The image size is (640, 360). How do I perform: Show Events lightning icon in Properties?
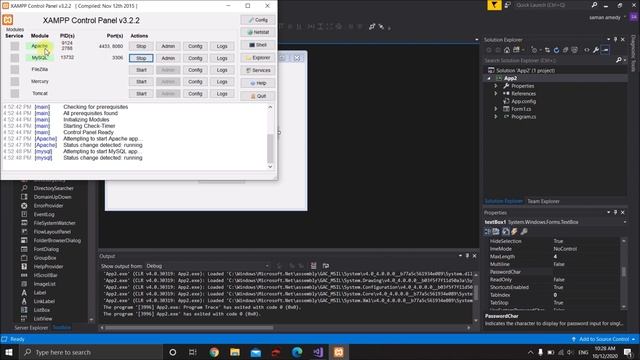tap(514, 231)
